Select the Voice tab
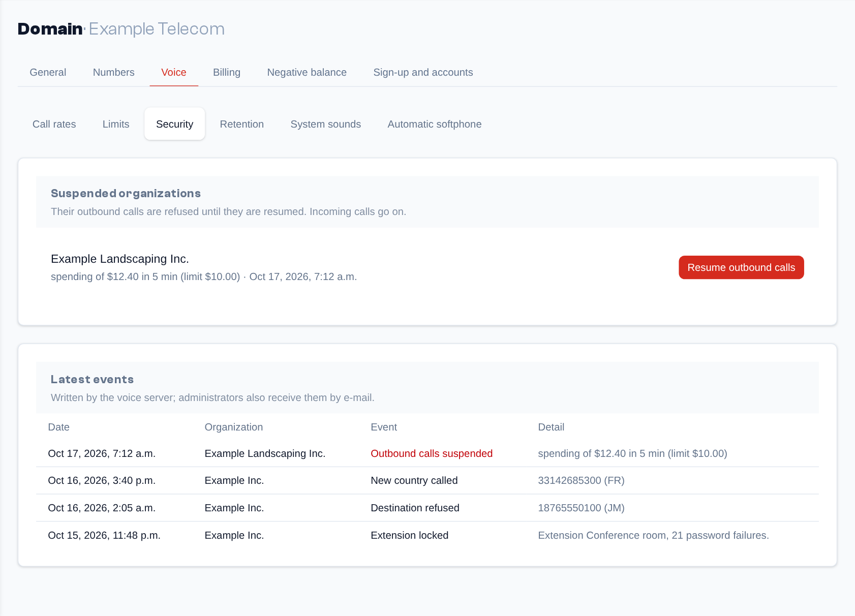The image size is (855, 616). (x=174, y=72)
